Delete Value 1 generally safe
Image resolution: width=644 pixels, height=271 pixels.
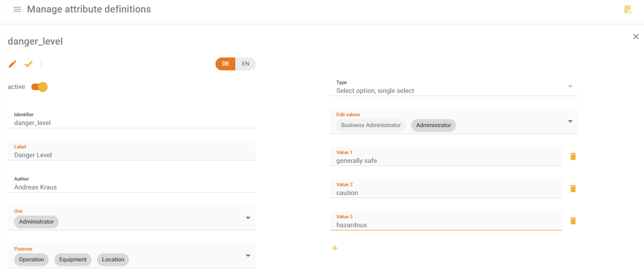pyautogui.click(x=573, y=156)
